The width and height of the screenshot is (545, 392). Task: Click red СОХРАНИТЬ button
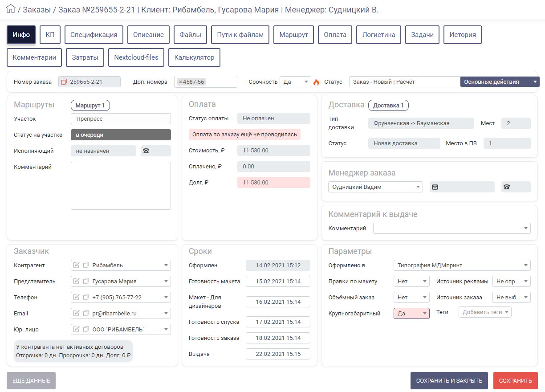(516, 381)
